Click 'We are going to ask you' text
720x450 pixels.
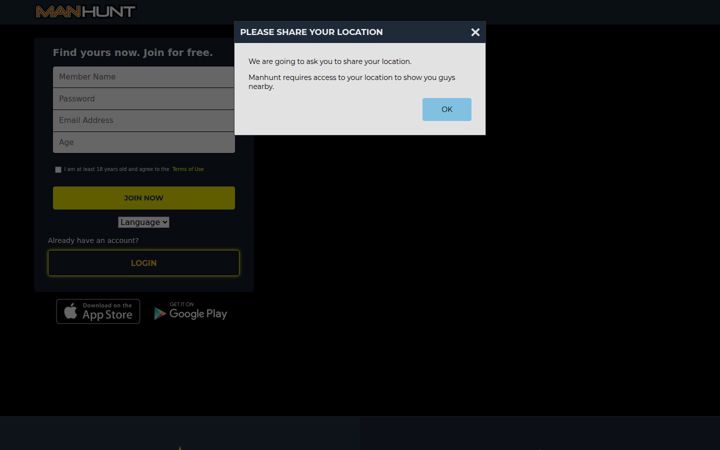[x=330, y=62]
